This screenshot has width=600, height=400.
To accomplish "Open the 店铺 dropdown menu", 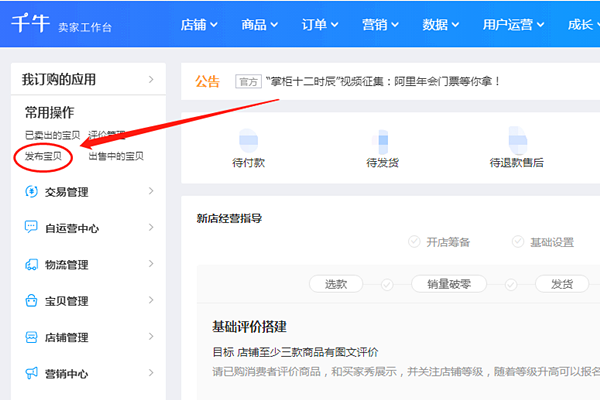I will click(x=199, y=24).
